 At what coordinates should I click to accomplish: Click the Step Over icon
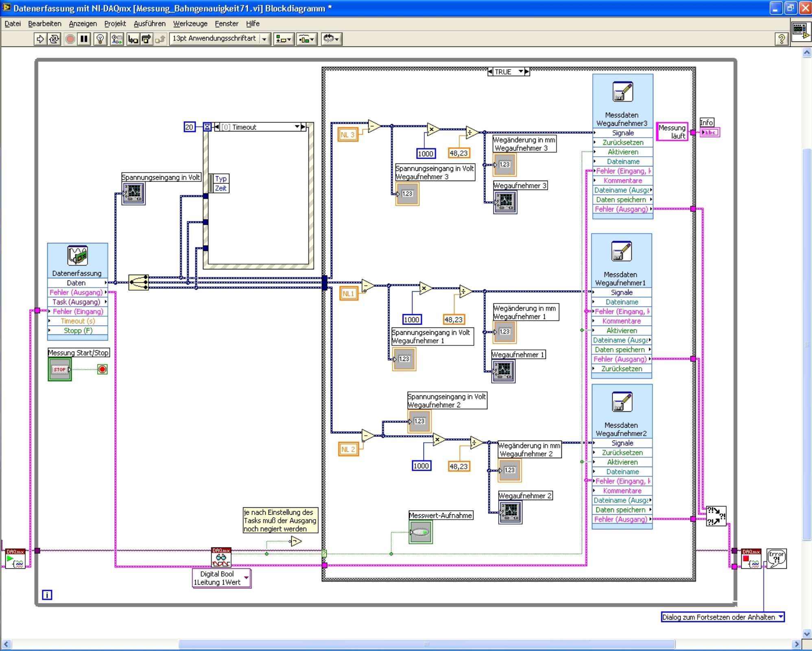coord(146,39)
